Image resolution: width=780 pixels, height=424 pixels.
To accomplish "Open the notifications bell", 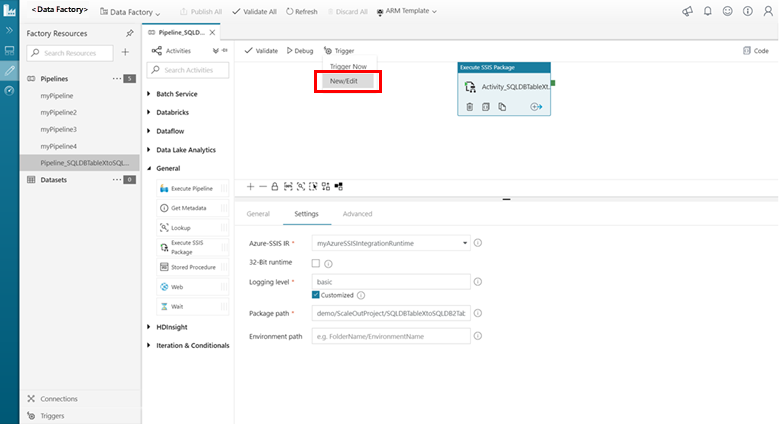I will [707, 11].
